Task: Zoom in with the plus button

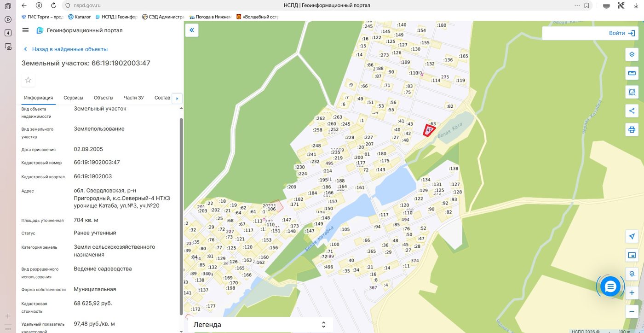Action: [x=632, y=293]
